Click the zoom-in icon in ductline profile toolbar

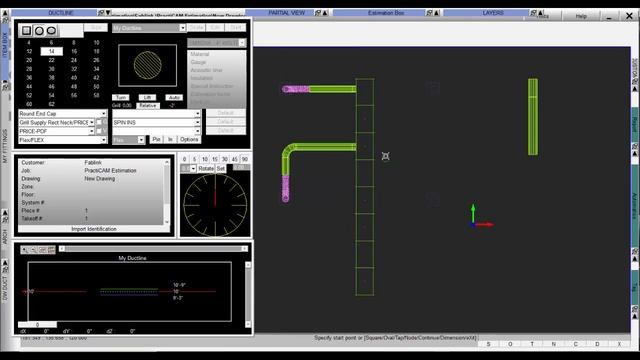(25, 250)
